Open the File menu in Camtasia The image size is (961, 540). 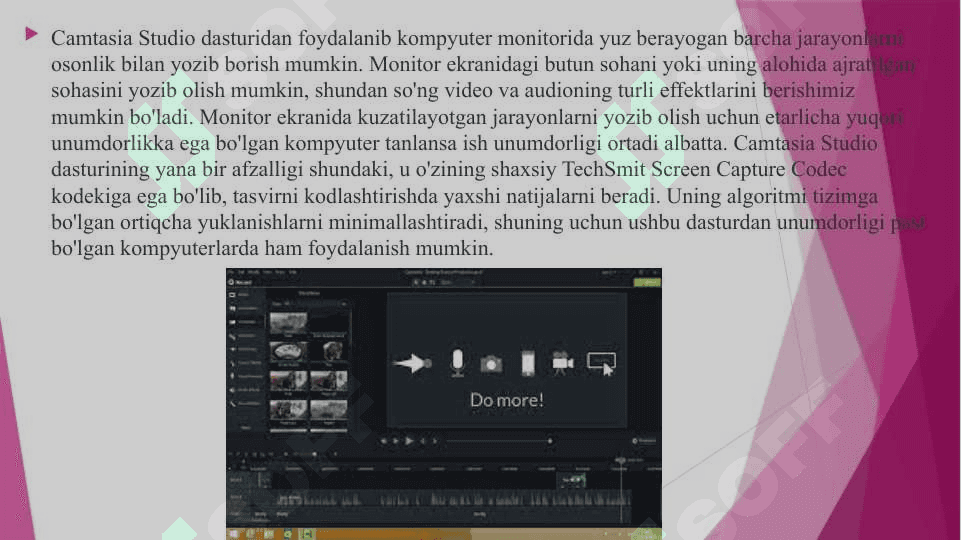pos(230,272)
